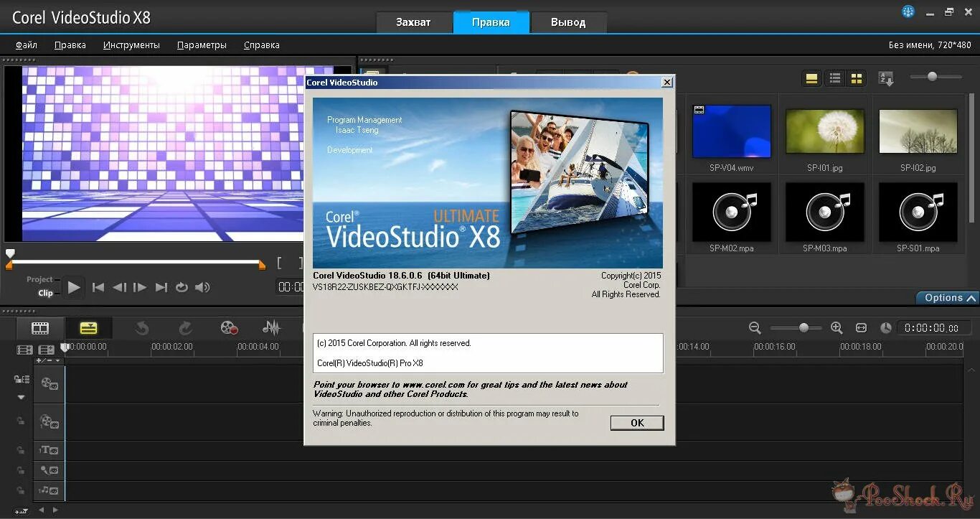Close the Corel VideoStudio About dialog
This screenshot has width=980, height=519.
(667, 83)
